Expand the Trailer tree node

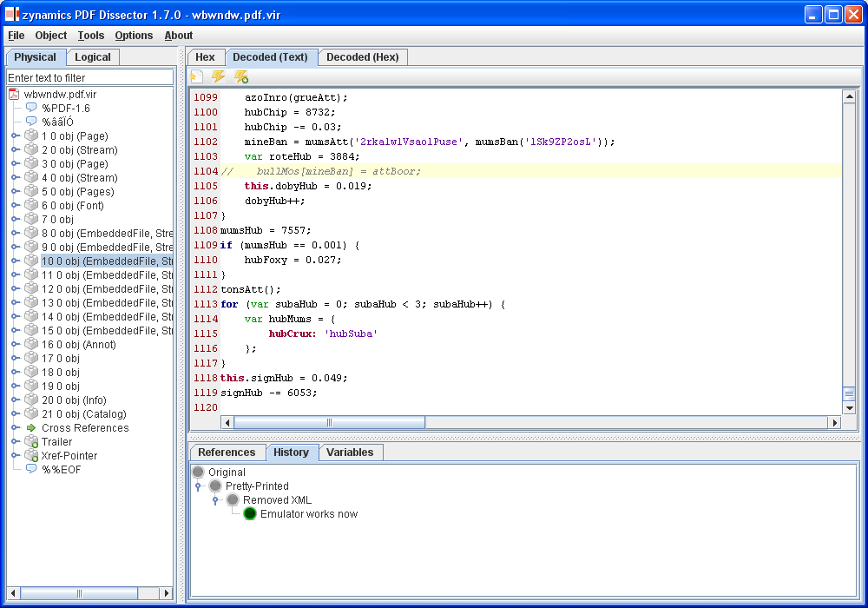15,442
